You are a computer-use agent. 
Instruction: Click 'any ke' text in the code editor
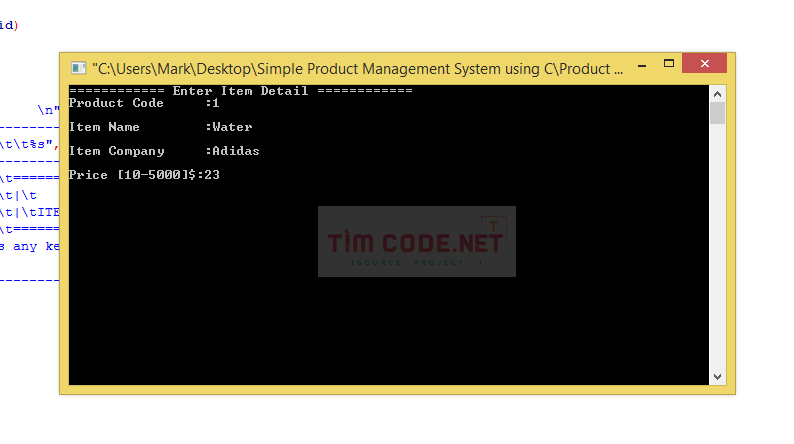[x=36, y=247]
